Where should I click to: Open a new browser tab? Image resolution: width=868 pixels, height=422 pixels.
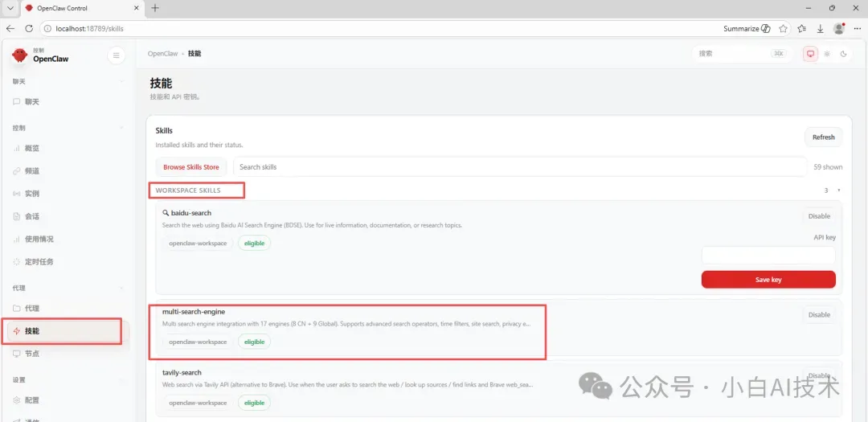click(x=155, y=8)
